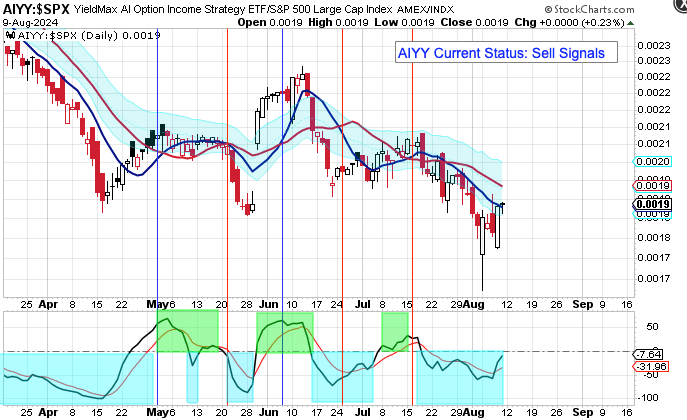Select the last candlestick on the price chart

[504, 206]
